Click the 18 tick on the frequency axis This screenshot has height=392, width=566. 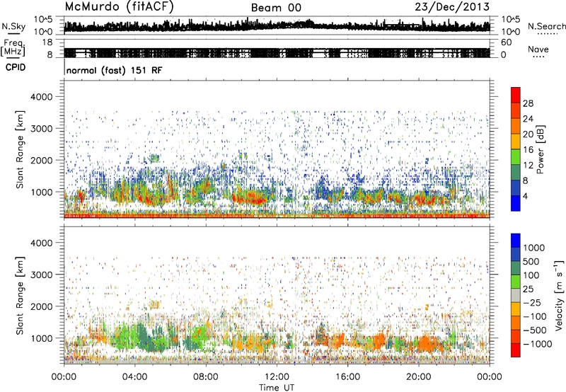coord(47,42)
